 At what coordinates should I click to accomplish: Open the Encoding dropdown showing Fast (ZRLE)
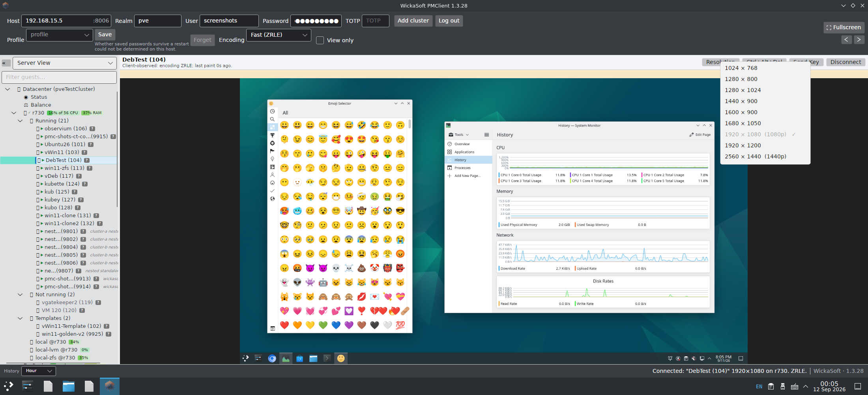point(279,35)
